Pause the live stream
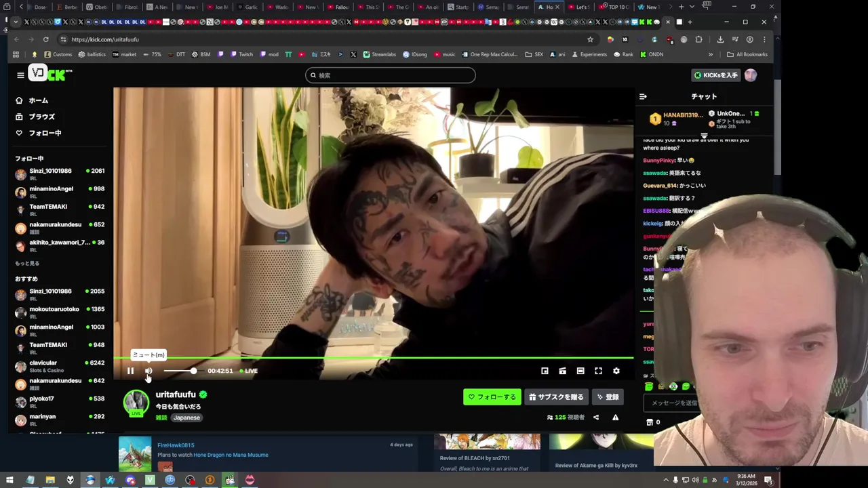This screenshot has height=488, width=868. [x=130, y=371]
